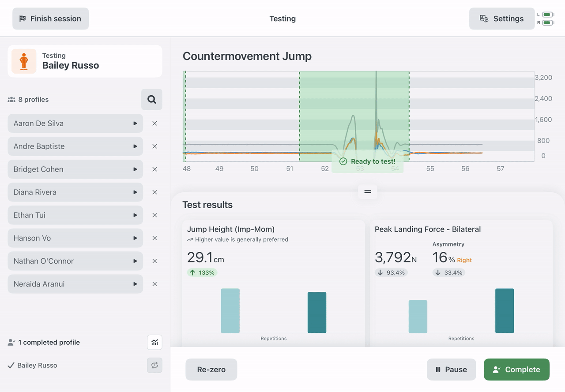
Task: Remove Diana Rivera from the profile list
Action: 154,192
